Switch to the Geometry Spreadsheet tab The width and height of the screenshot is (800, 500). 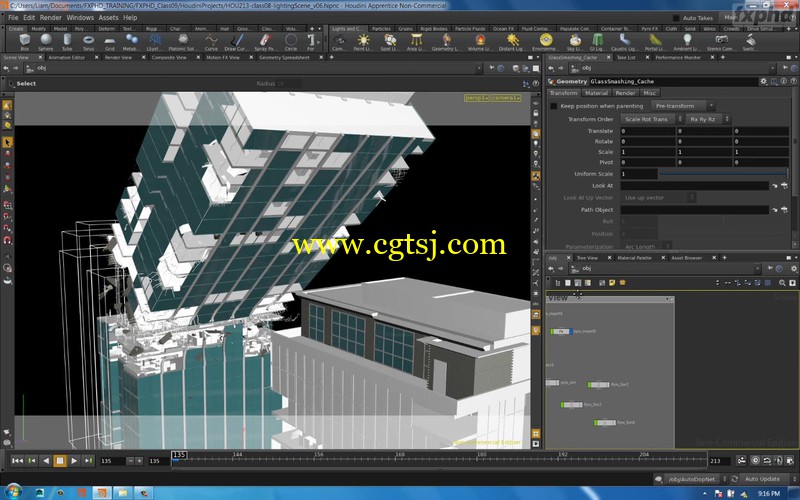click(x=284, y=58)
